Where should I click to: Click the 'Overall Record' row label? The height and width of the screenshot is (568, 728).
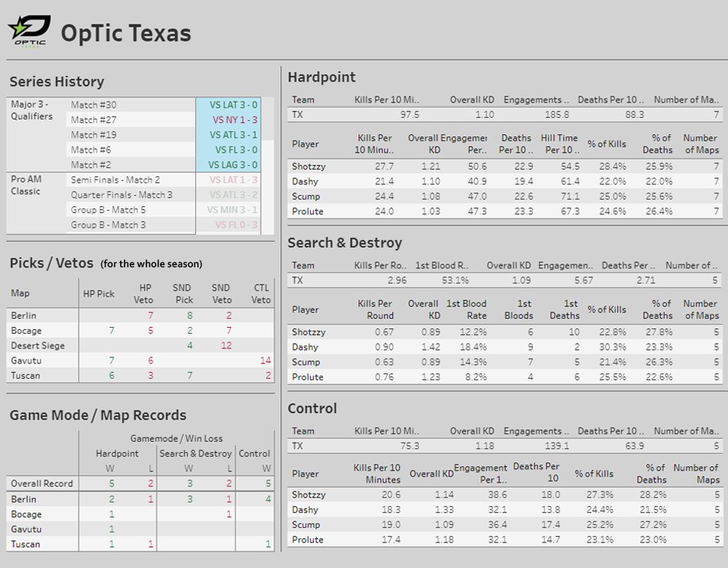tap(41, 484)
